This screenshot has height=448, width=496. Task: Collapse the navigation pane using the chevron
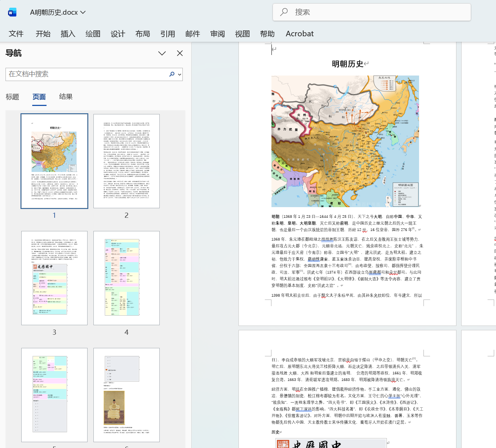(x=162, y=53)
